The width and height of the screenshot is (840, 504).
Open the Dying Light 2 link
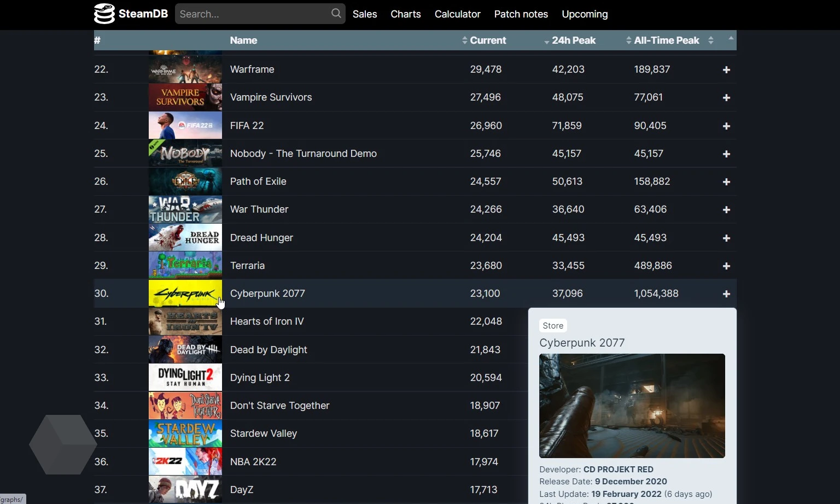(x=260, y=378)
